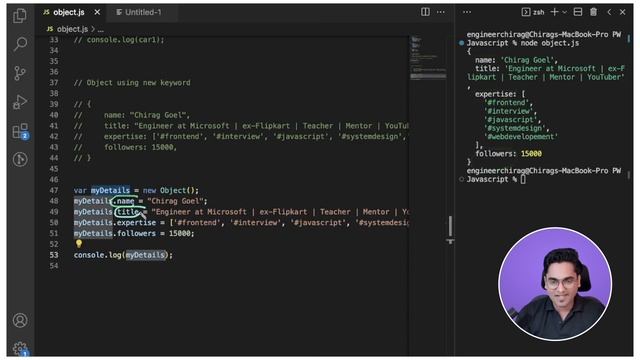Click the commented 'followers: 15000' line 43
This screenshot has width=640, height=360.
pyautogui.click(x=140, y=147)
